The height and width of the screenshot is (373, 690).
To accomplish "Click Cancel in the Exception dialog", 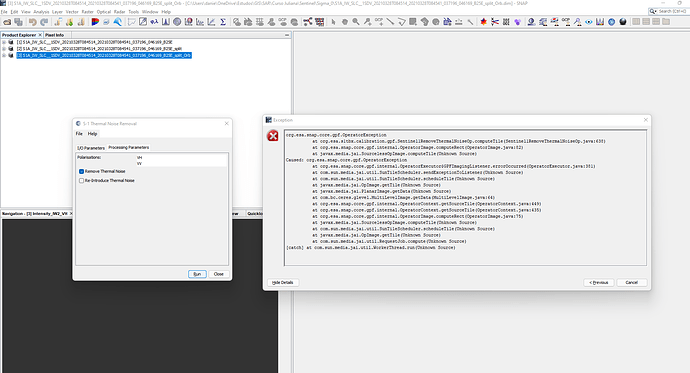I will pos(631,282).
